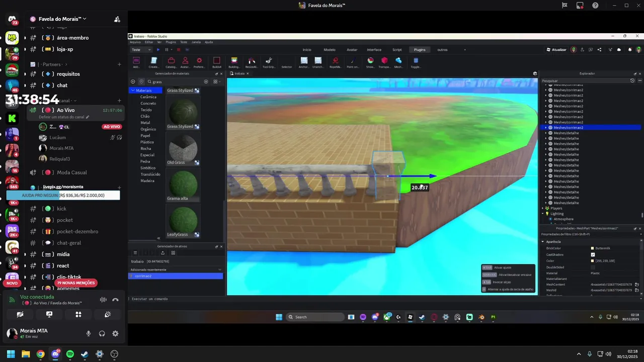Activate the Paint on plugin brush

[353, 62]
